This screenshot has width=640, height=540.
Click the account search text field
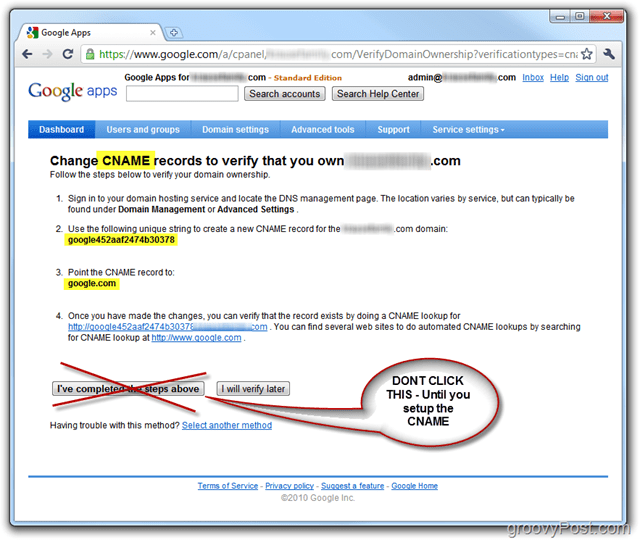182,93
